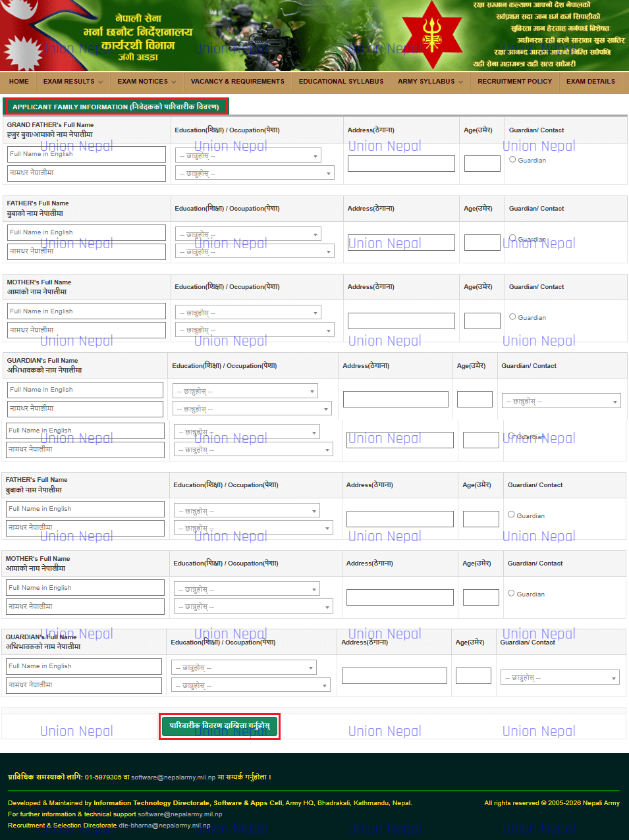Click the red star army emblem
Viewport: 629px width, 840px height.
pyautogui.click(x=432, y=34)
